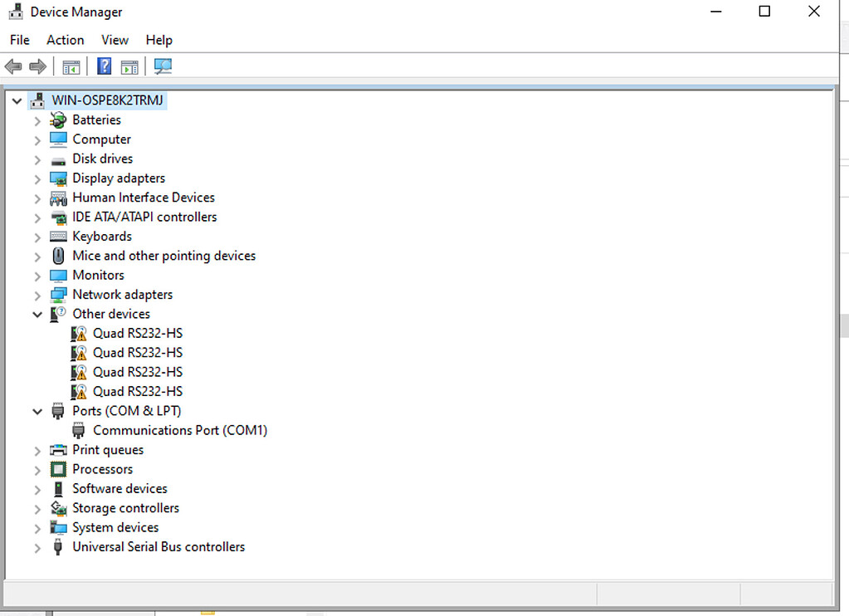Select the first Quad RS232-HS warning icon
Screen dimensions: 849x616
(x=79, y=334)
